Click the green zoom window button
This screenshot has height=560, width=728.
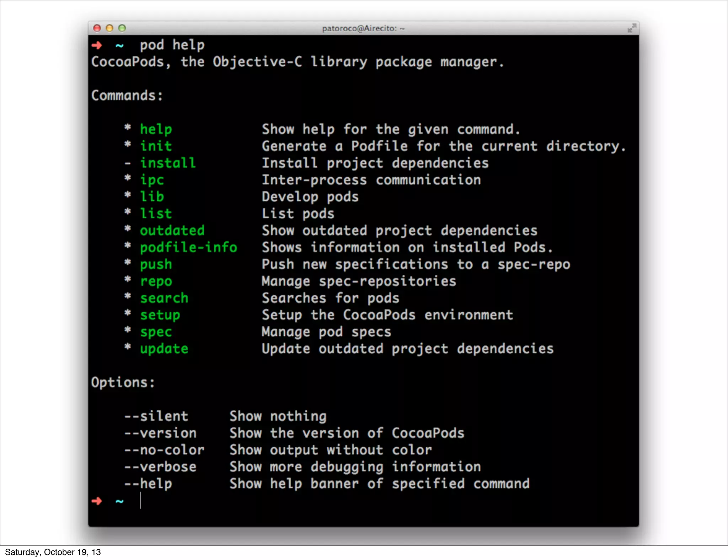click(122, 28)
